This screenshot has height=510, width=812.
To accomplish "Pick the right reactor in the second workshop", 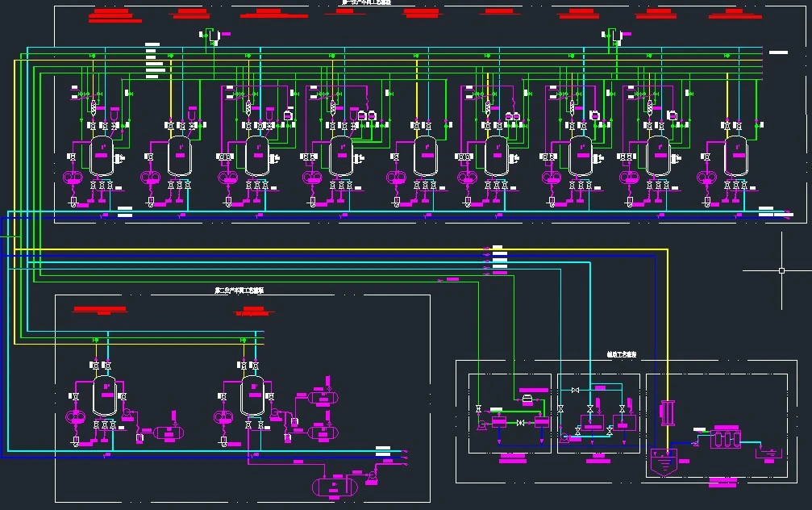I will (252, 395).
